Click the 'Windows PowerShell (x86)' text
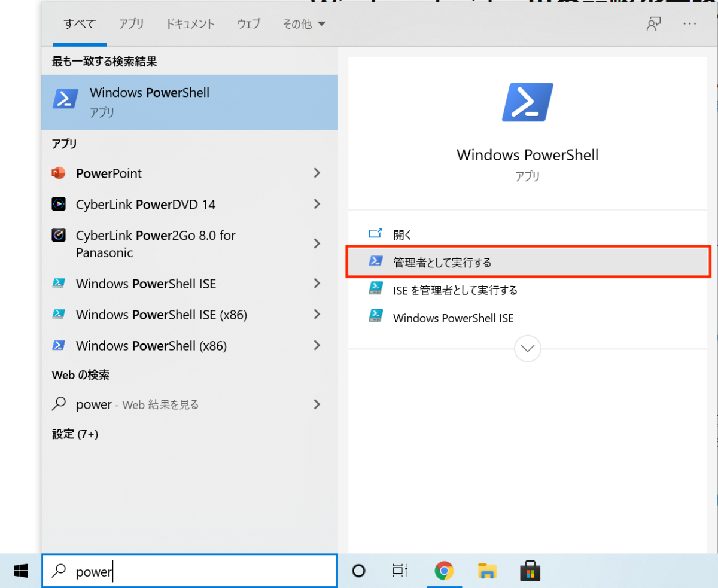The height and width of the screenshot is (588, 718). pyautogui.click(x=151, y=346)
